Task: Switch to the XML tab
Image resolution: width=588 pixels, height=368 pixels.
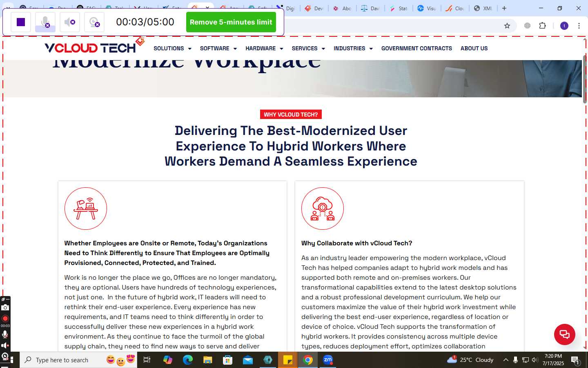Action: (x=483, y=8)
